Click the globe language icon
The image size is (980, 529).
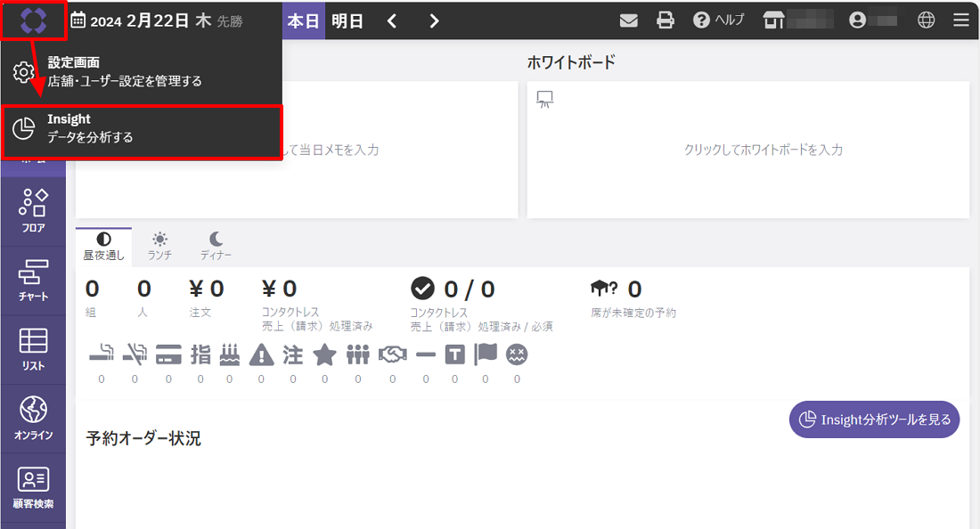[927, 20]
